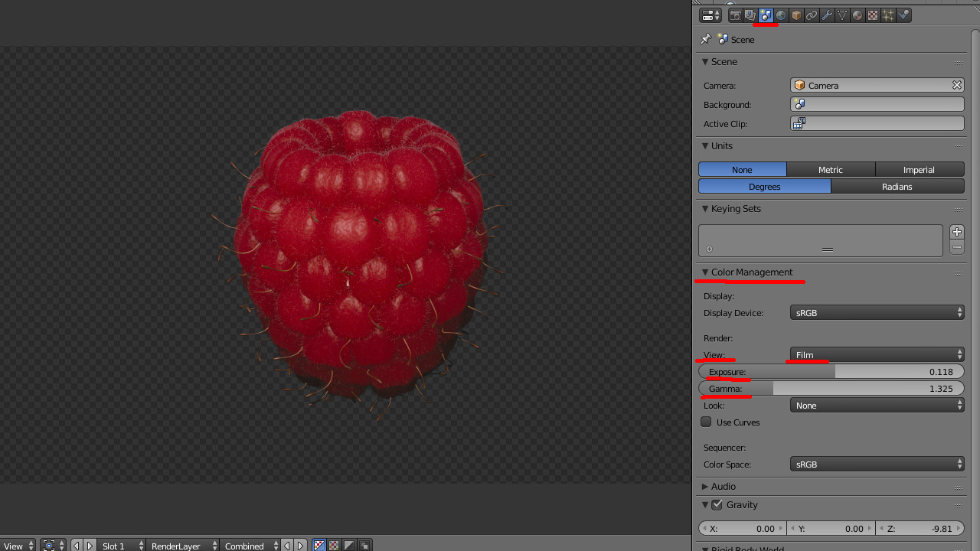Open the Particles properties tab (sparkles icon)
The width and height of the screenshot is (980, 551).
click(888, 15)
